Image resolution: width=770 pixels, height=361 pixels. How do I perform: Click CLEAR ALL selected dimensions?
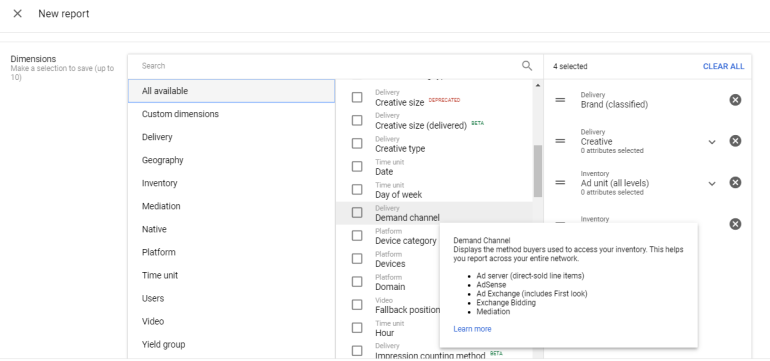tap(723, 66)
